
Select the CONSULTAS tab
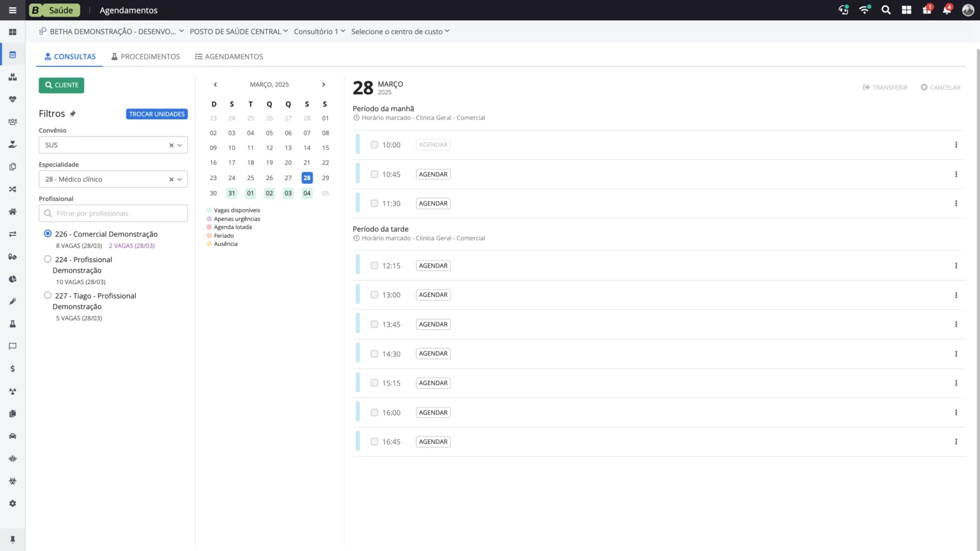(70, 56)
